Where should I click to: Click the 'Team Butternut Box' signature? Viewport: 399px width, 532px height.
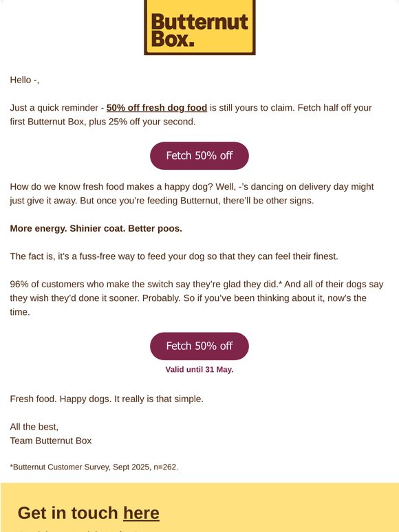click(51, 441)
